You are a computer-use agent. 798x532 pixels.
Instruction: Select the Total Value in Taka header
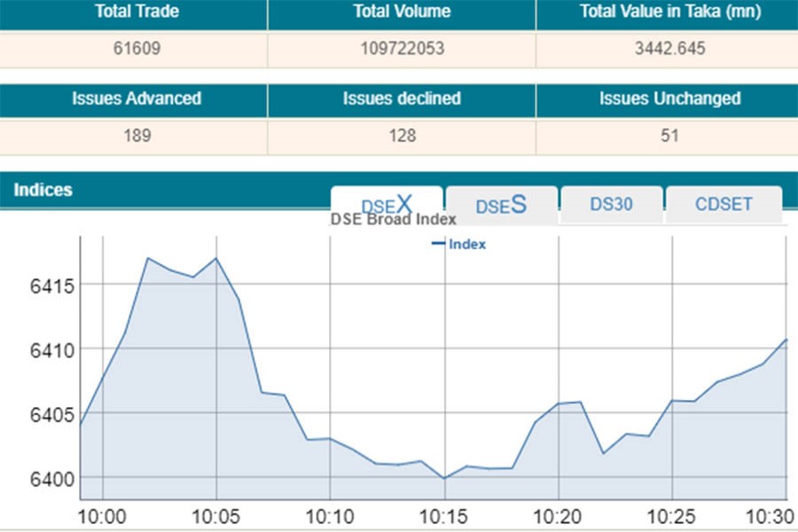[667, 12]
